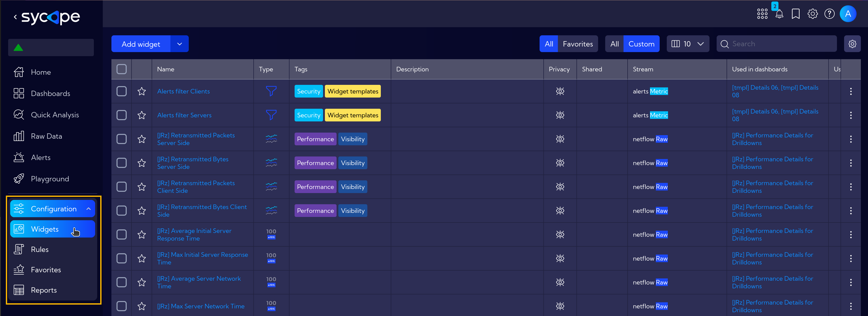Check the Alerts filter Servers row checkbox
Image resolution: width=868 pixels, height=316 pixels.
point(121,115)
